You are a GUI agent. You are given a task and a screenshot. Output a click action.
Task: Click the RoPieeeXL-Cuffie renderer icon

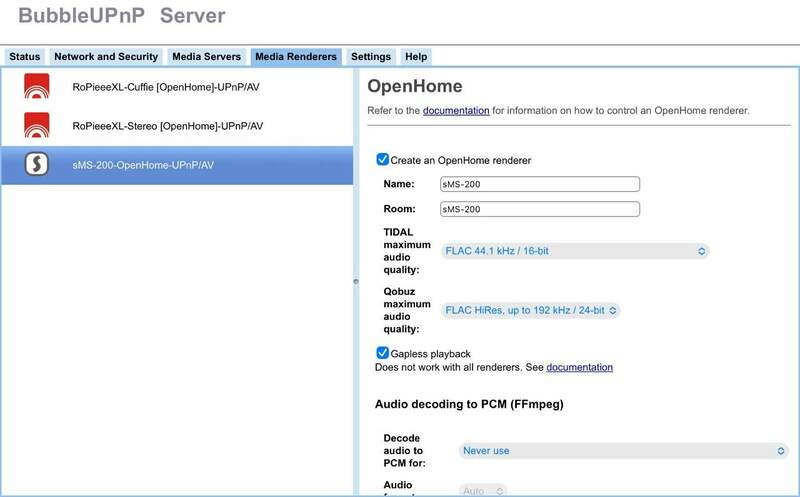pos(37,87)
